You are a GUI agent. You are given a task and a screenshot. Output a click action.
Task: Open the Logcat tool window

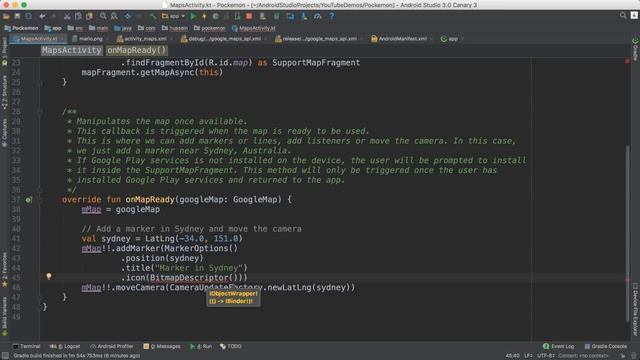pyautogui.click(x=65, y=346)
